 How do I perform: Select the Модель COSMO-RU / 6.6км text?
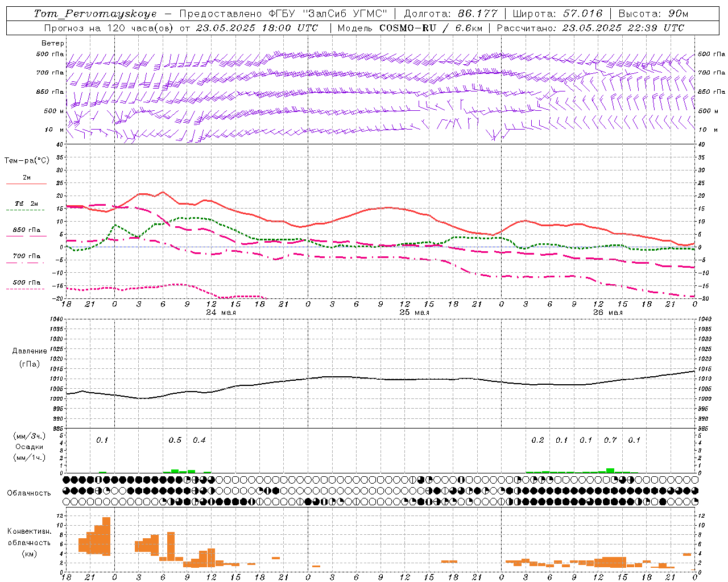[410, 28]
